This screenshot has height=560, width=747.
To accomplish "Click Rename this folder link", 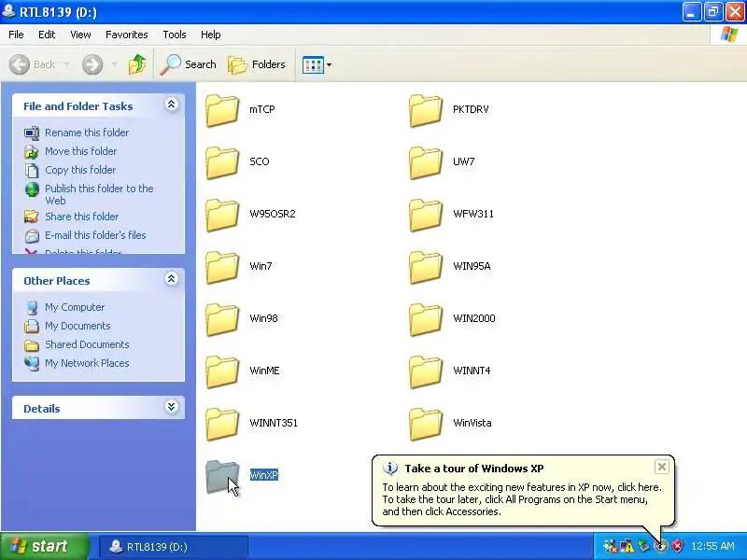I will tap(87, 133).
